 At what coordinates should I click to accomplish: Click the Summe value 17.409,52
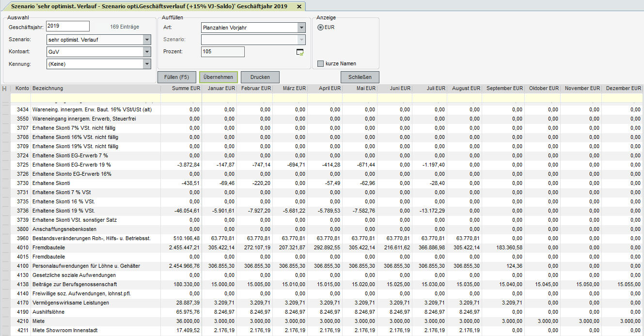188,330
